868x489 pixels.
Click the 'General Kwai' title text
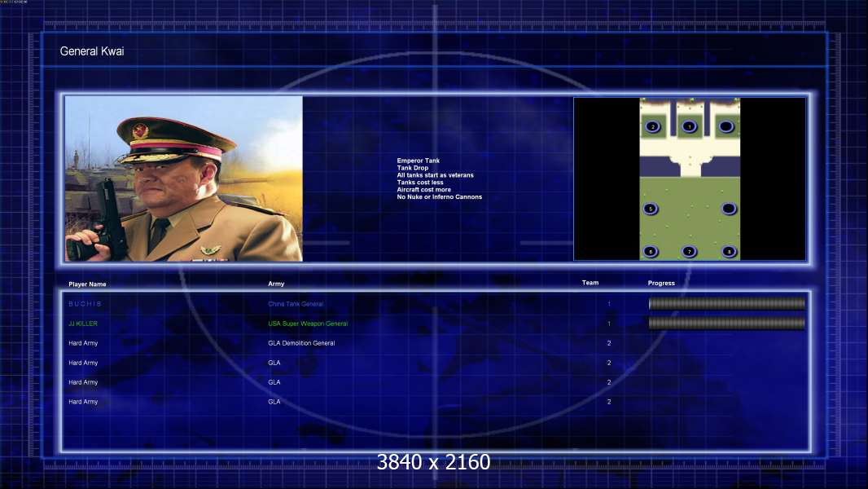coord(92,51)
